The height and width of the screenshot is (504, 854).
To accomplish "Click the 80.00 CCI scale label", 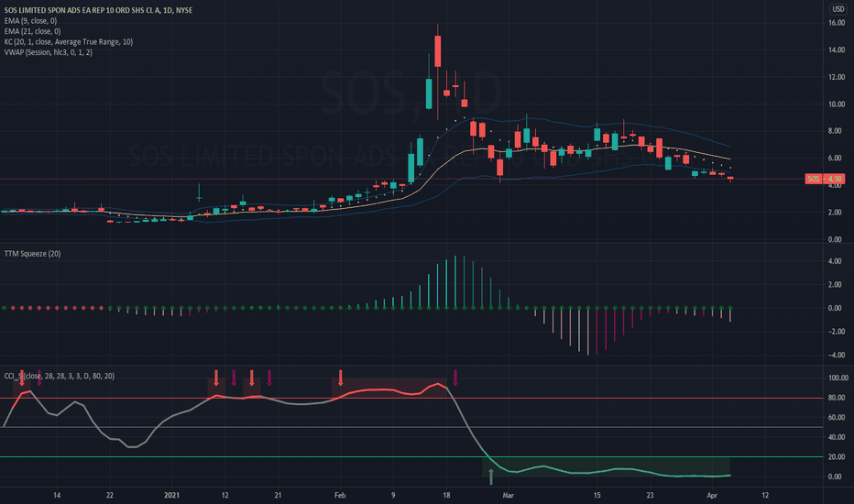I will 838,398.
